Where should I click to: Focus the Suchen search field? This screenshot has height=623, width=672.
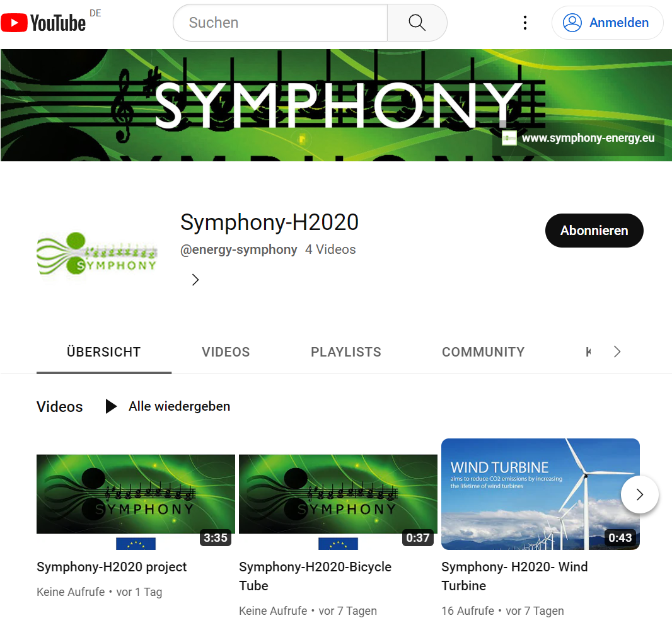point(281,23)
